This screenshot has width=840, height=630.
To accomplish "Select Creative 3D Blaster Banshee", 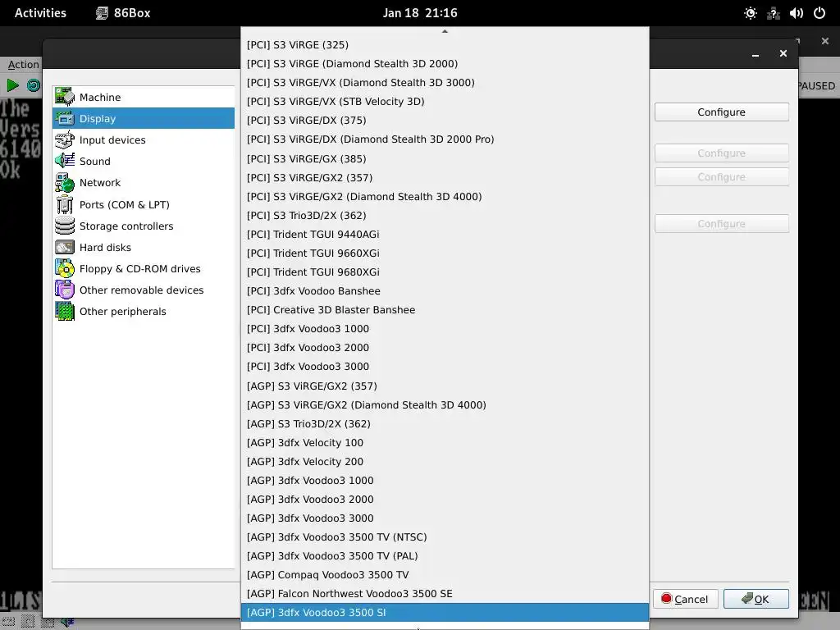I will click(445, 309).
